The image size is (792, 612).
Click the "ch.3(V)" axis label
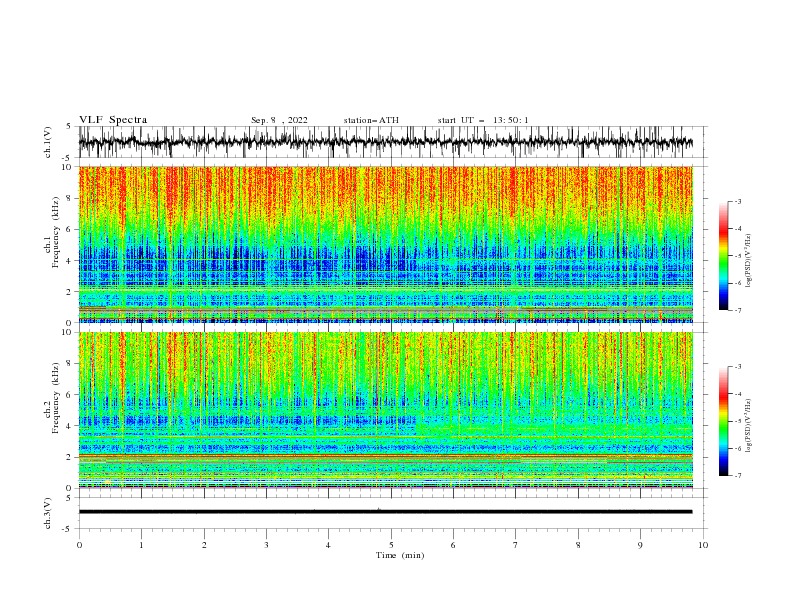point(48,513)
